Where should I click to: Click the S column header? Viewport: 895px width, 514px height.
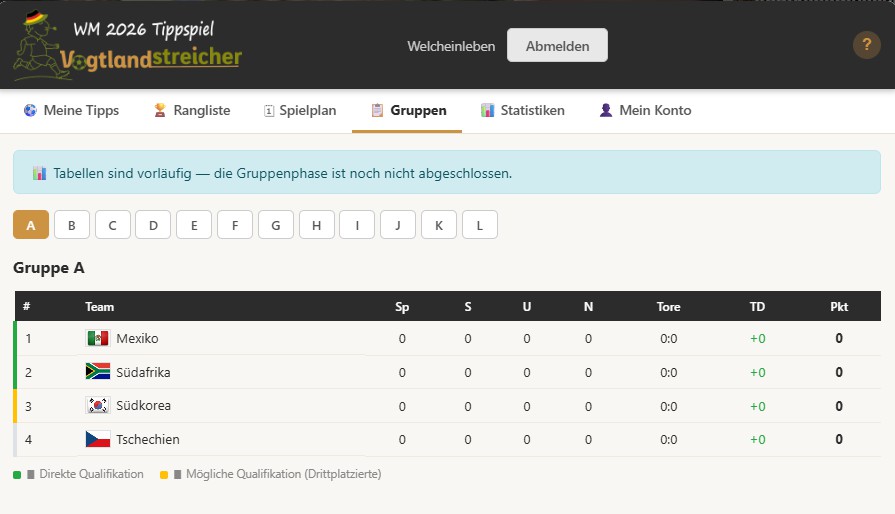467,306
